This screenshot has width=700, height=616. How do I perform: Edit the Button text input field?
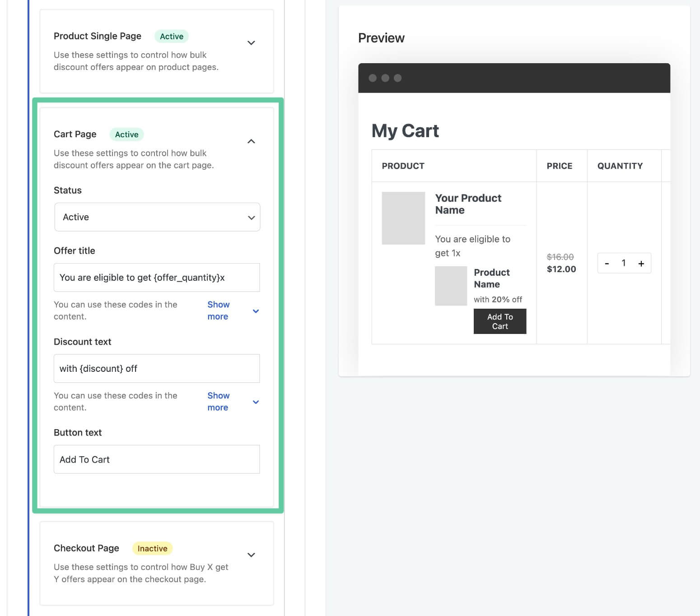pyautogui.click(x=157, y=459)
